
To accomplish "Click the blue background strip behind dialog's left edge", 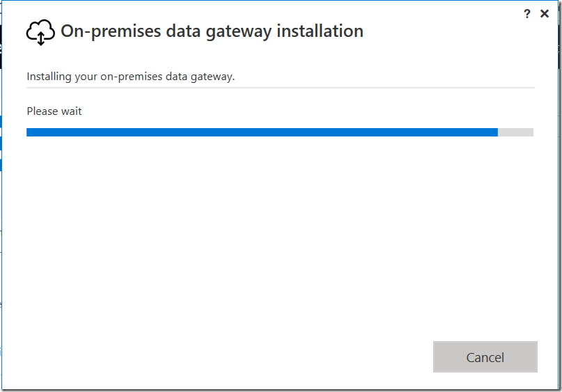I will click(x=1, y=143).
